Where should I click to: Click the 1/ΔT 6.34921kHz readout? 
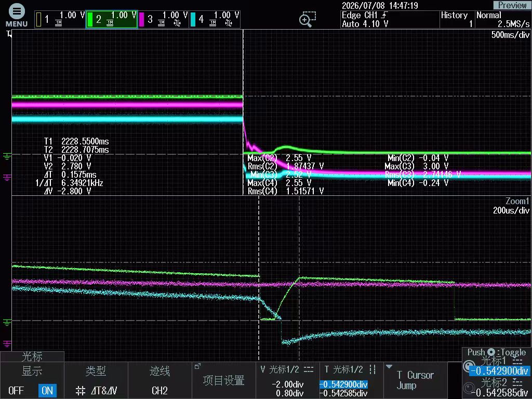(x=69, y=183)
